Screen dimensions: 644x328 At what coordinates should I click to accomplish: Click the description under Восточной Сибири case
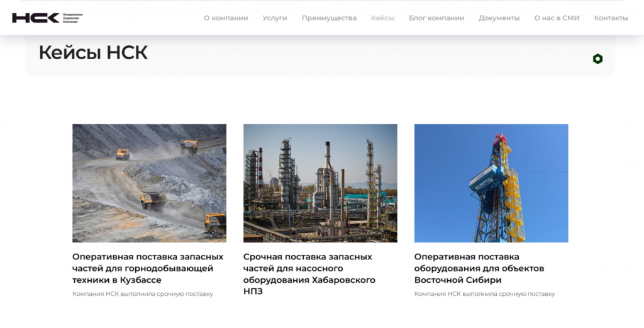click(x=484, y=294)
